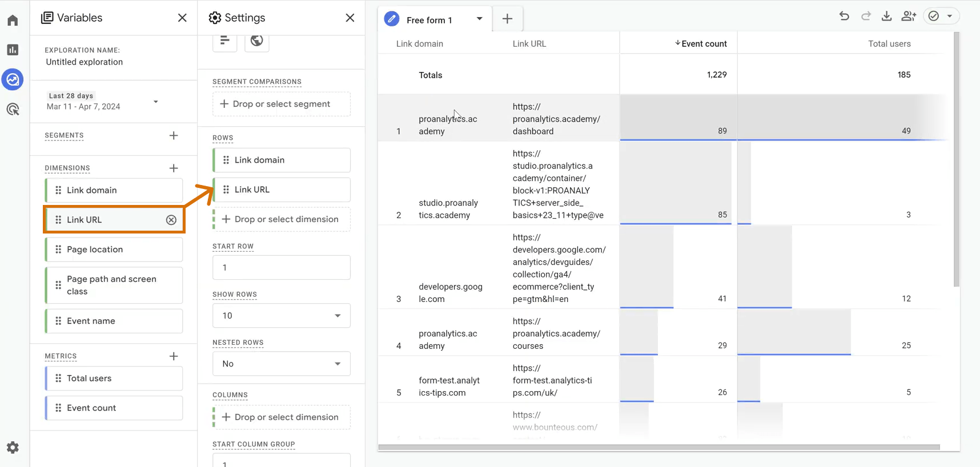Screen dimensions: 980x467
Task: Select the Explore icon in left navigation
Action: 13,79
